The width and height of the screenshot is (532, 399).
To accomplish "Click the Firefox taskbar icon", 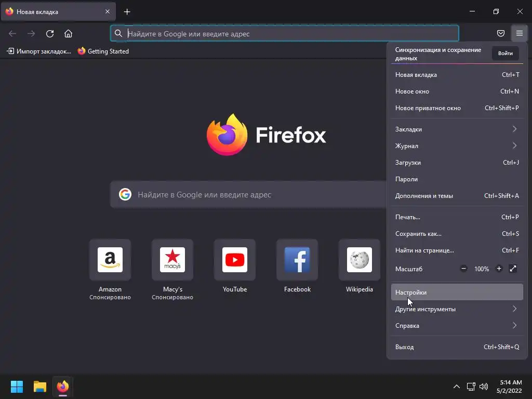I will click(63, 387).
